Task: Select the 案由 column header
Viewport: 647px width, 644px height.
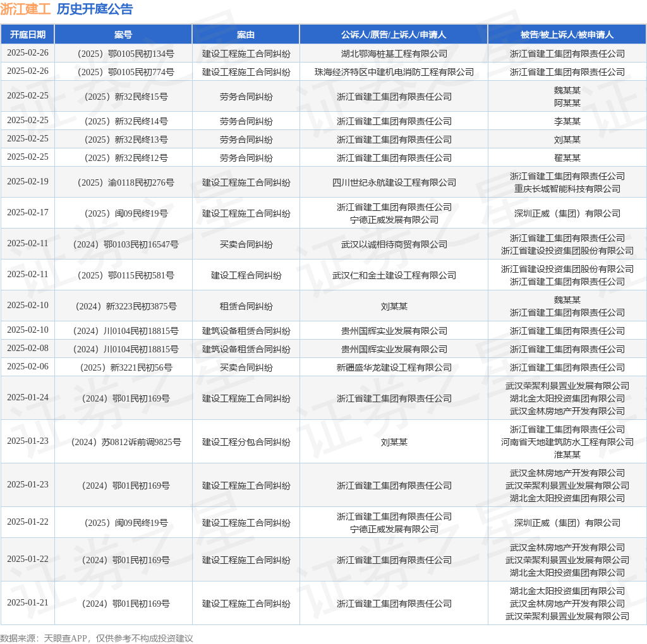Action: click(x=246, y=35)
